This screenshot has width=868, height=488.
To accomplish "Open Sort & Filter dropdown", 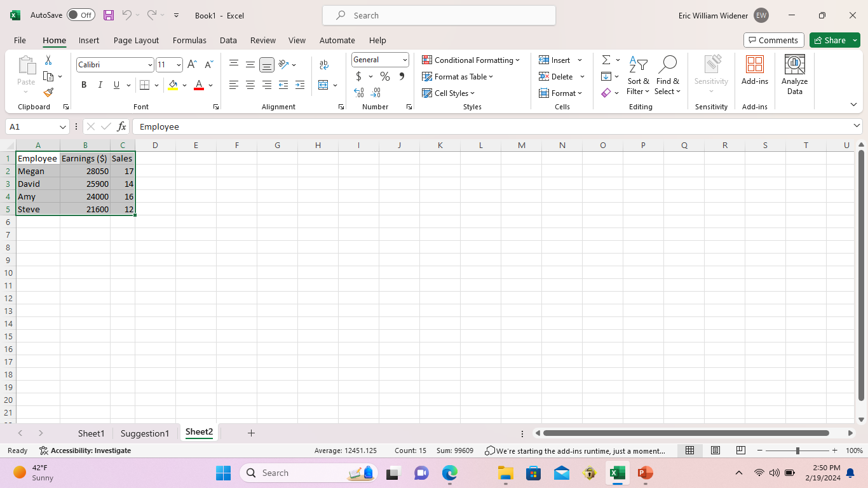I will tap(638, 74).
